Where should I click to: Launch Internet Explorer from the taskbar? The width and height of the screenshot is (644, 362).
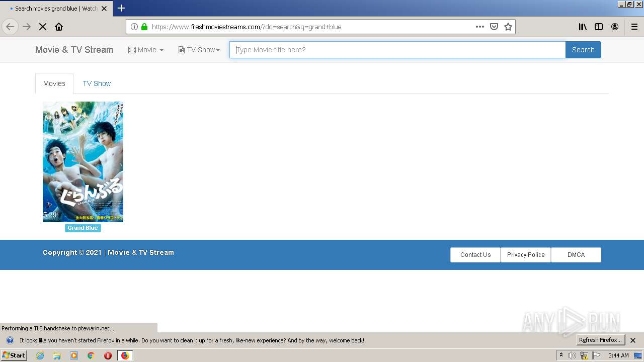[40, 355]
